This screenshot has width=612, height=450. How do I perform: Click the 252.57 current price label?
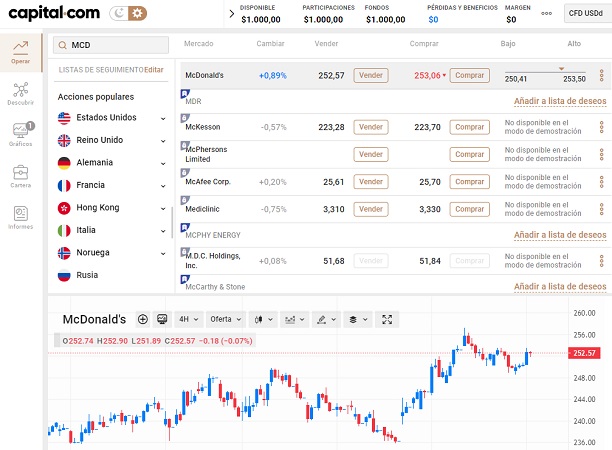click(x=584, y=353)
